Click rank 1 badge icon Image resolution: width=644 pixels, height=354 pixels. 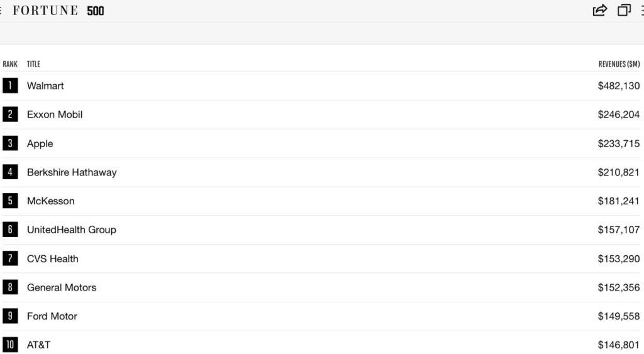point(10,86)
